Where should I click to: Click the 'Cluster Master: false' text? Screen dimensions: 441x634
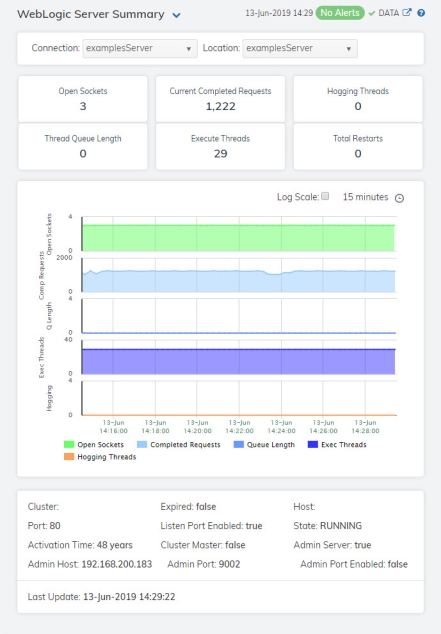203,545
